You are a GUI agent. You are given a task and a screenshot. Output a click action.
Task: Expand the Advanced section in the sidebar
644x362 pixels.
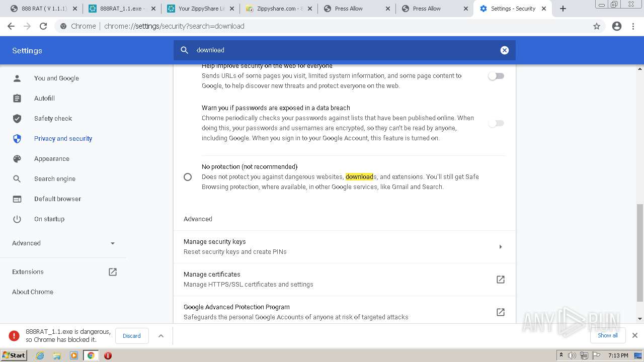[x=64, y=243]
